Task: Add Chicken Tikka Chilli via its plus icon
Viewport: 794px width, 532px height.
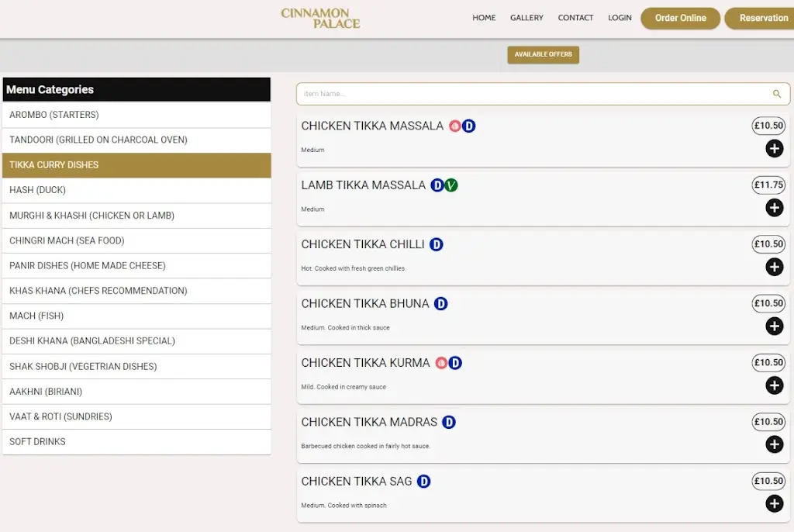Action: tap(774, 267)
